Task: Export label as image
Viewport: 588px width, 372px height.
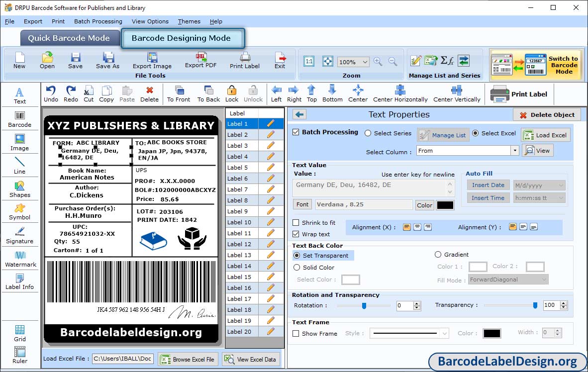Action: 152,61
